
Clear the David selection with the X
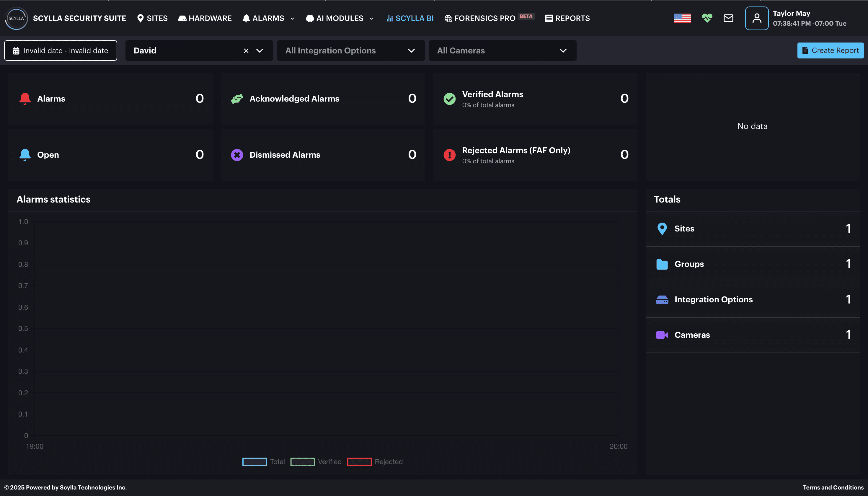(x=246, y=51)
